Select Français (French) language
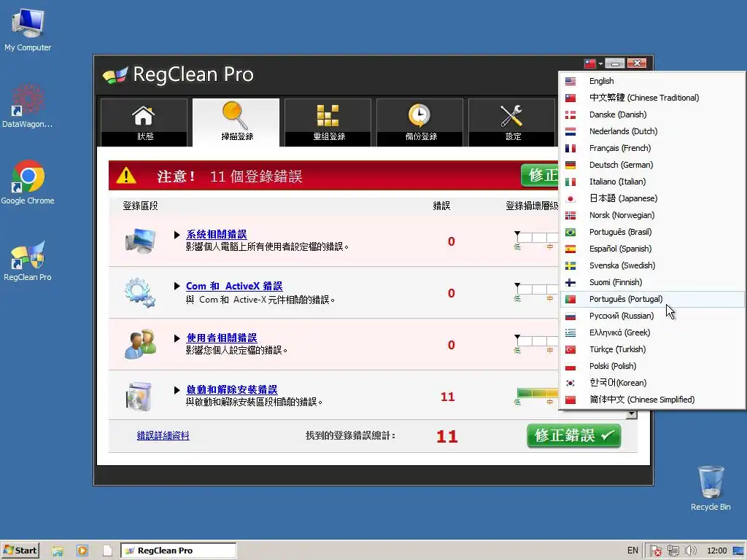 pos(652,148)
